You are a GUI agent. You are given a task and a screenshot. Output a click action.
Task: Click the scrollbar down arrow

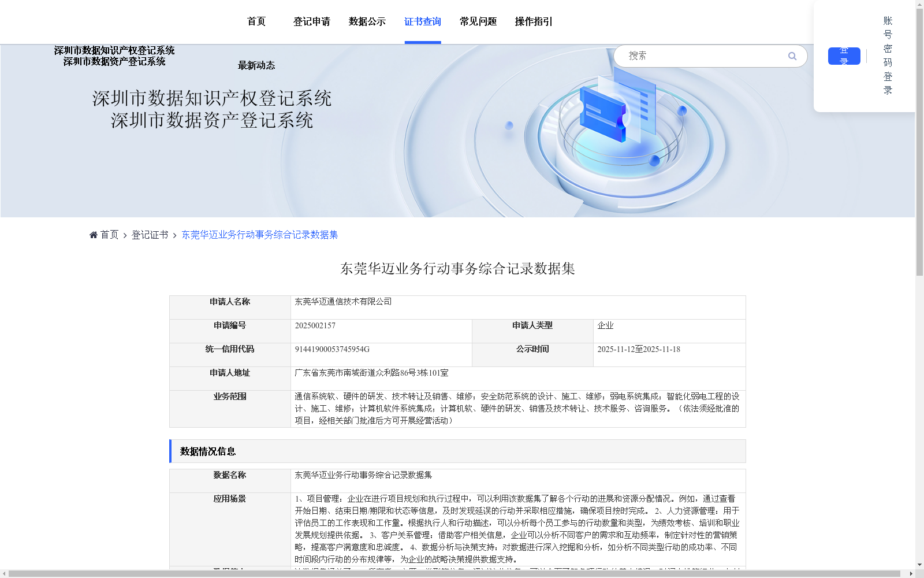point(919,565)
